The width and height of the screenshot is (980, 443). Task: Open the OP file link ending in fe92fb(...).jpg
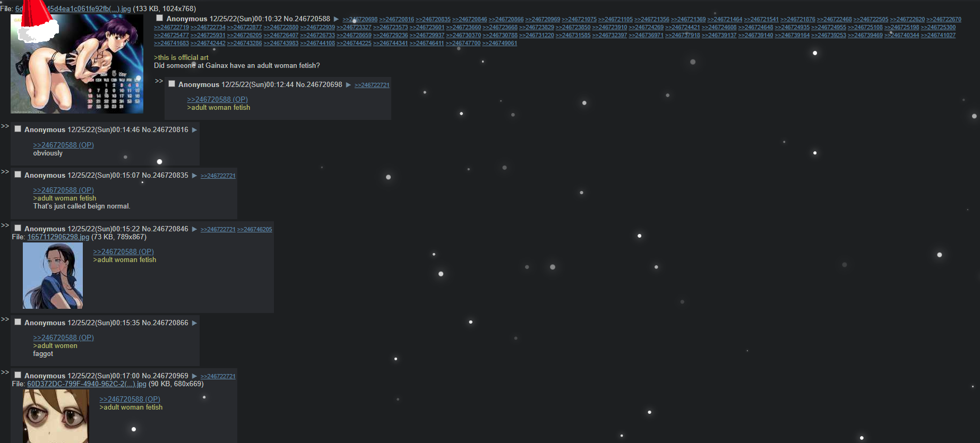tap(73, 8)
